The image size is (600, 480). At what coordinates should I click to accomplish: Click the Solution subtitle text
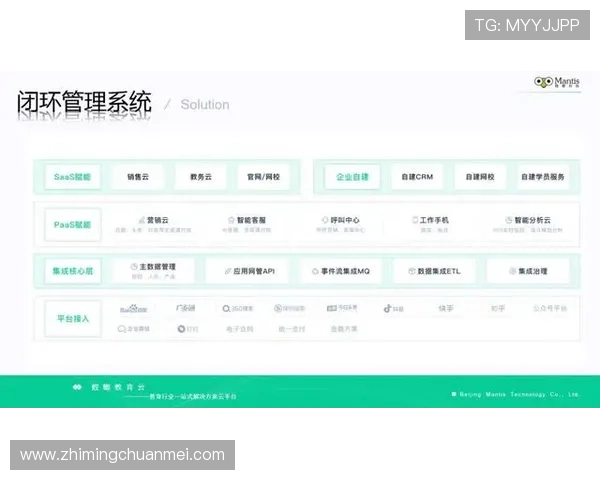pyautogui.click(x=205, y=104)
